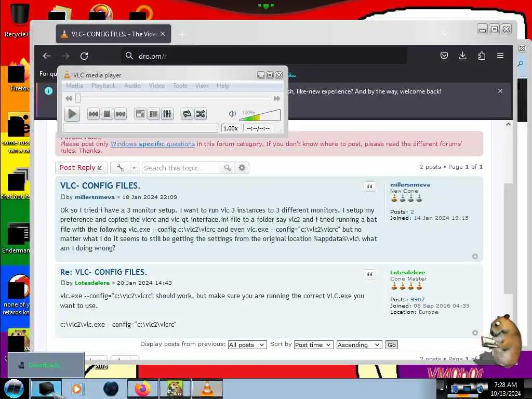
Task: Quote the Lotesdelere reply post
Action: [370, 274]
